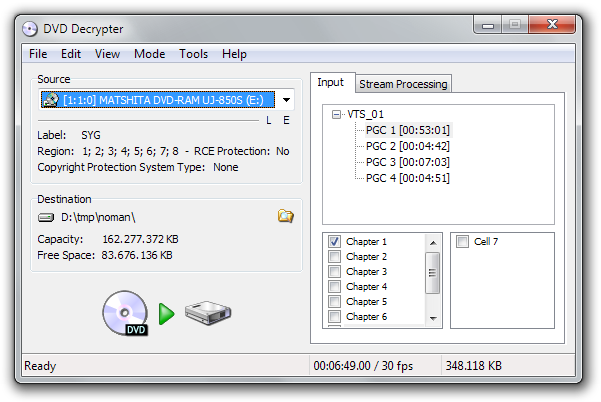Click the hard disk drive image

click(208, 313)
